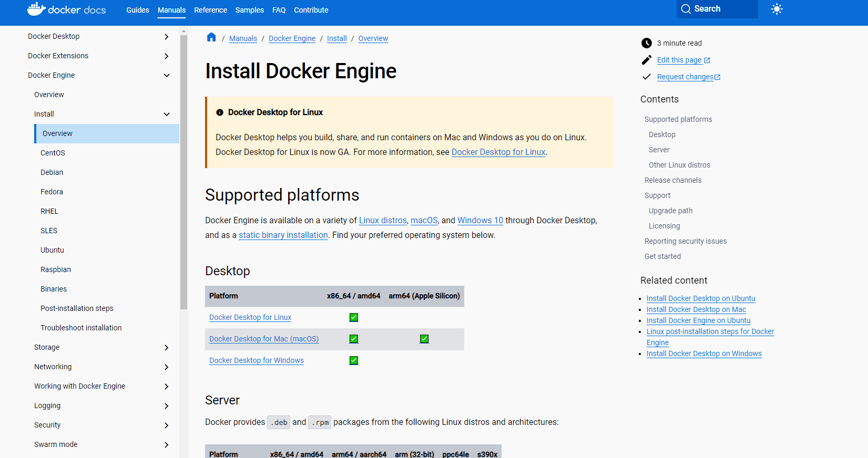
Task: Click the arm64 checkmark for Docker Desktop for Mac
Action: click(x=424, y=339)
